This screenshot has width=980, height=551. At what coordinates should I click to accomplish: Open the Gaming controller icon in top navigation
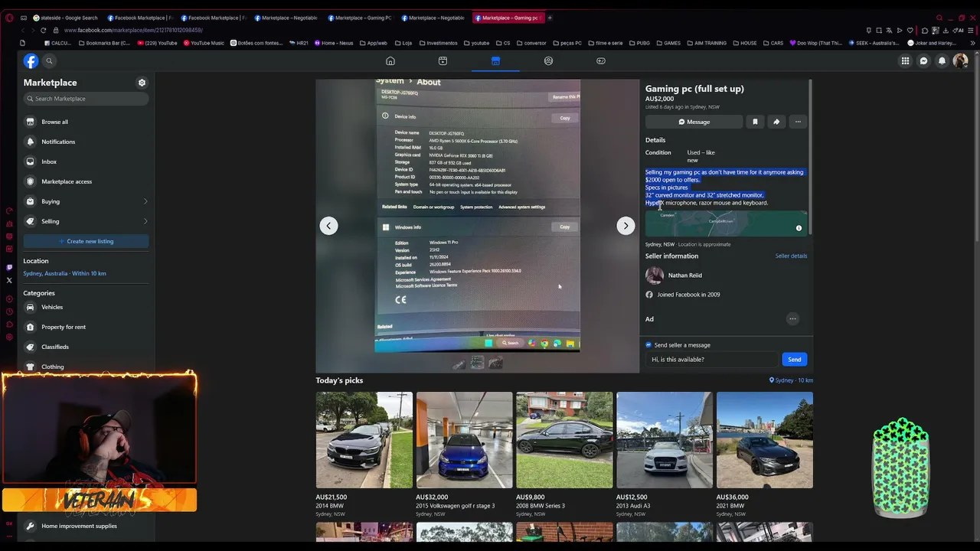pyautogui.click(x=601, y=60)
